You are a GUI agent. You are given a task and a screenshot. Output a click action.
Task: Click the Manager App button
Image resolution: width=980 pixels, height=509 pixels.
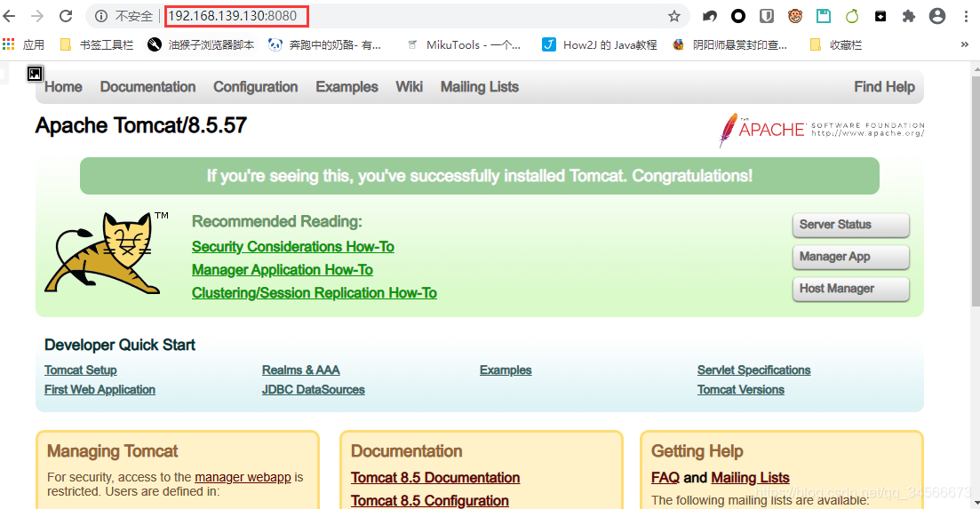850,257
